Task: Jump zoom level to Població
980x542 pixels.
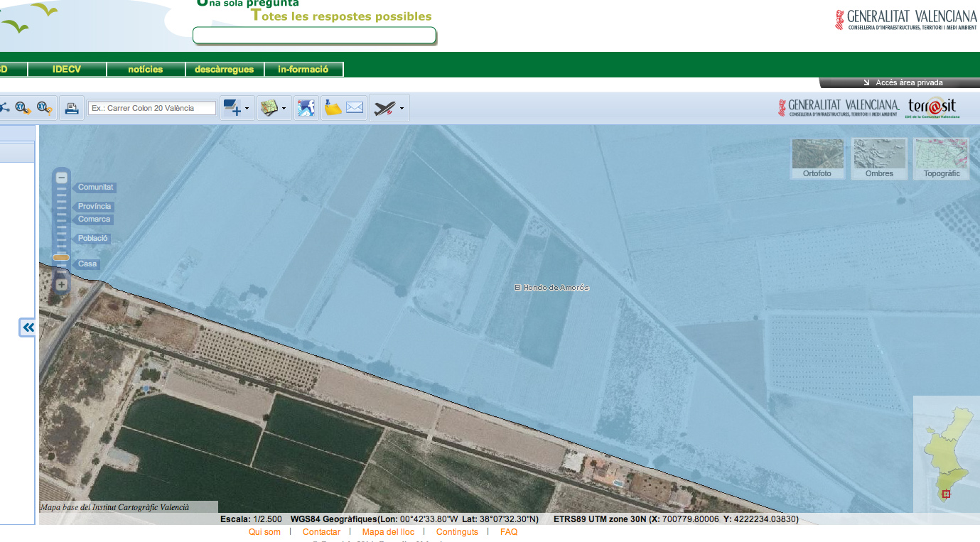Action: click(x=92, y=239)
